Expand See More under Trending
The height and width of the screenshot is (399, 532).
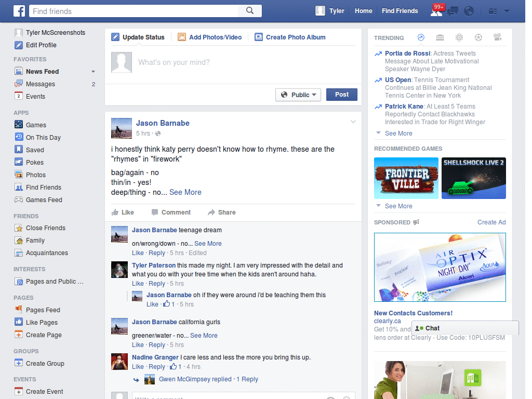tap(398, 134)
